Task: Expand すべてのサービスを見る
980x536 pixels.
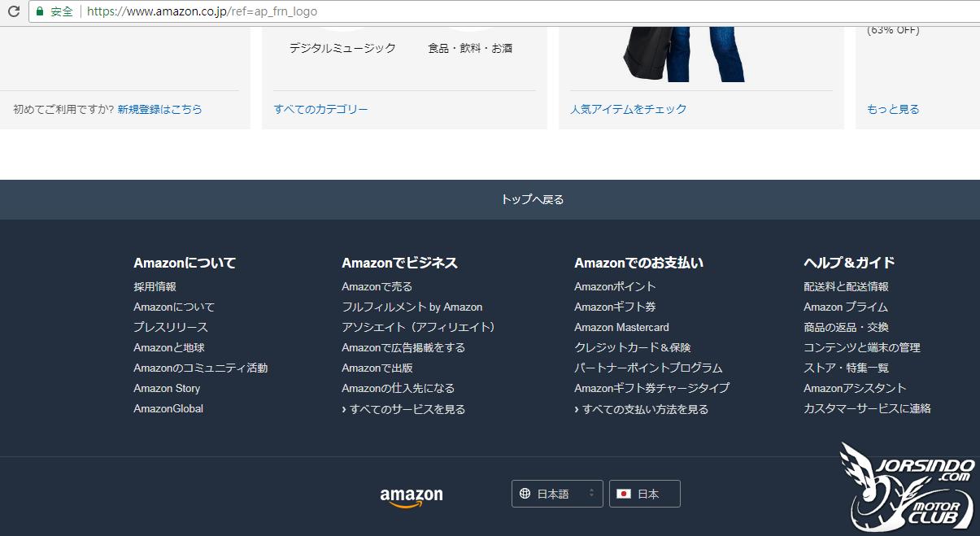Action: coord(403,409)
